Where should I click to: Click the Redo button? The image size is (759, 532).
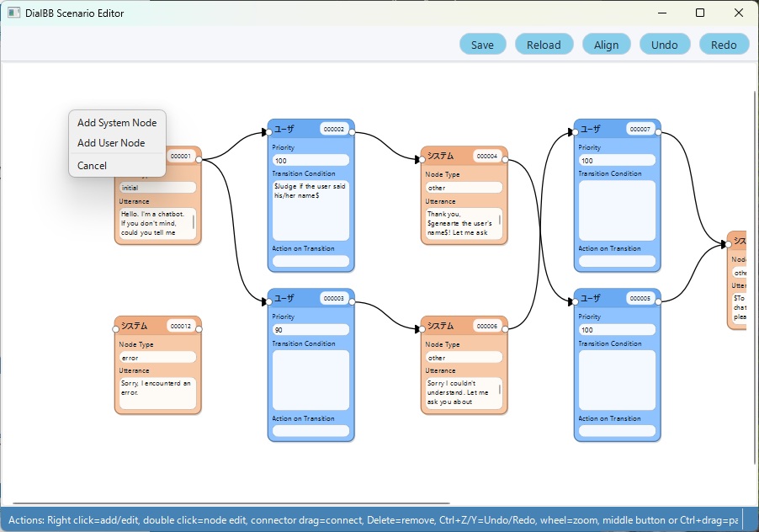click(724, 45)
